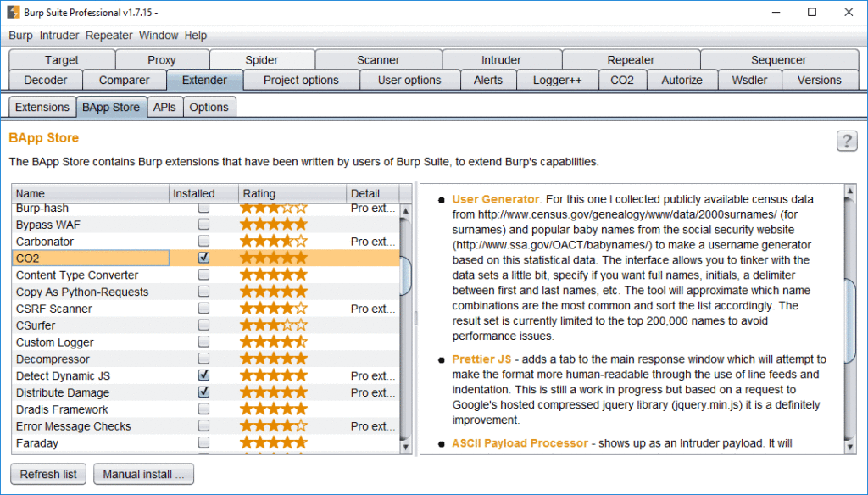The image size is (868, 495).
Task: Switch to the Proxy tab
Action: 162,60
